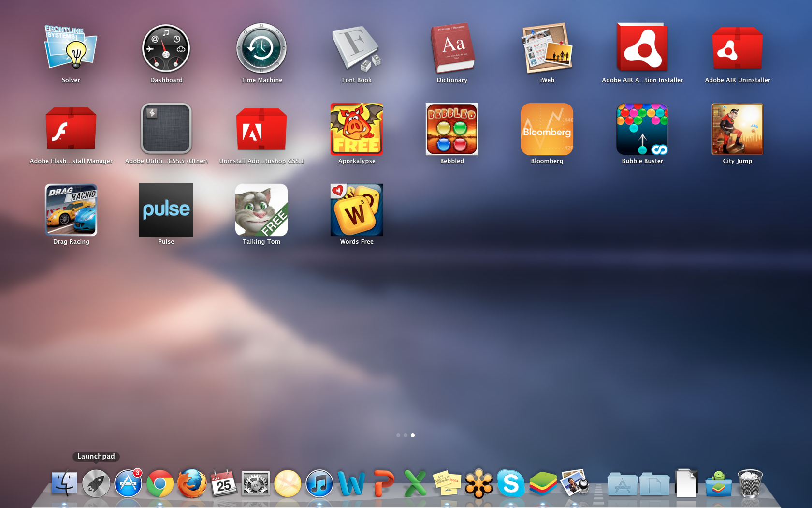Open the Trash in the Dock
This screenshot has height=508, width=812.
(x=750, y=483)
